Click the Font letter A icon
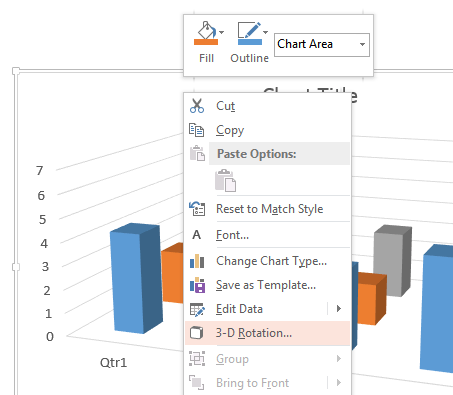The image size is (453, 395). pyautogui.click(x=197, y=235)
